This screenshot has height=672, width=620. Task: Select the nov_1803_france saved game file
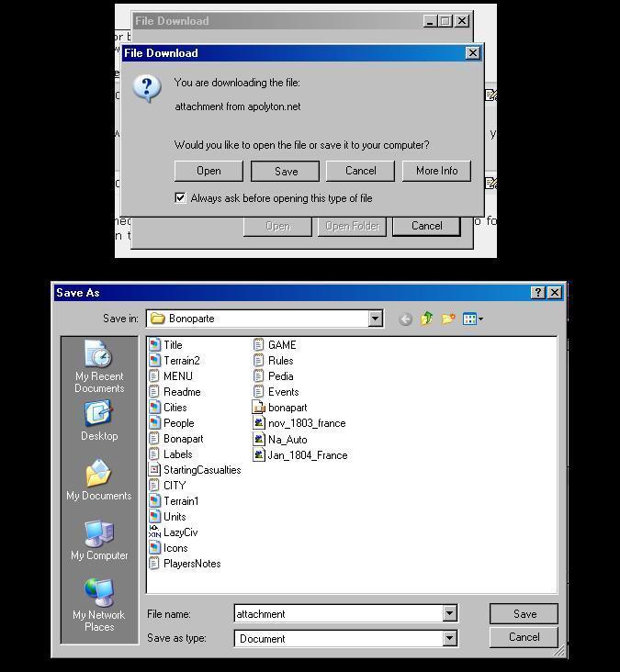306,423
